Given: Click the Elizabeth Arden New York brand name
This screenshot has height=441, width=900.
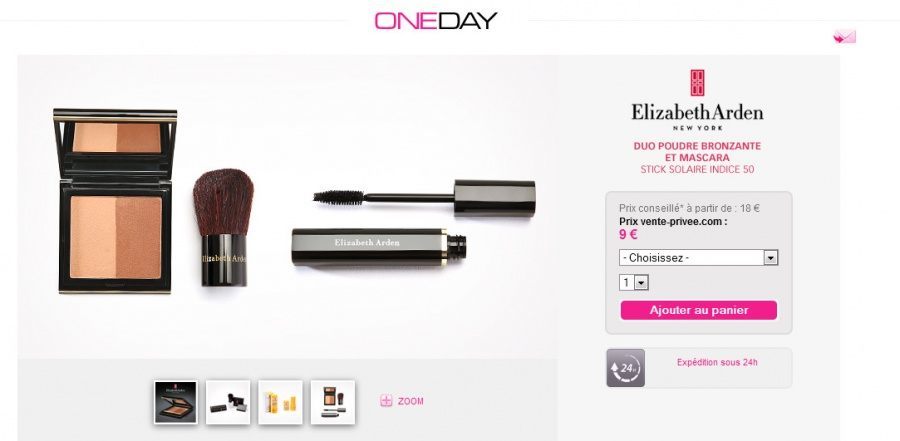Looking at the screenshot, I should [697, 116].
